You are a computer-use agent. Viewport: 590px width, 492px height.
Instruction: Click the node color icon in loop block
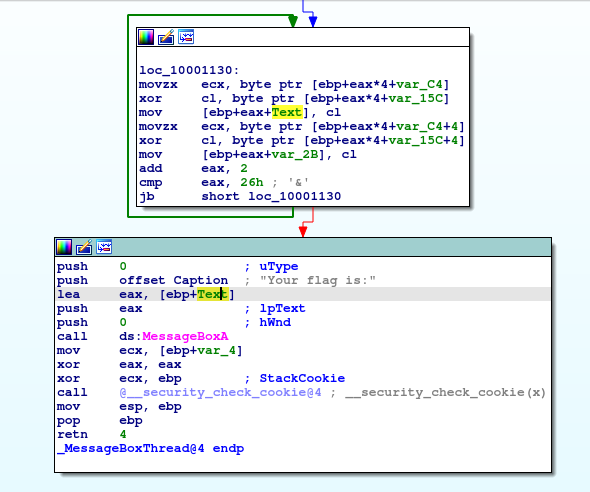pos(146,37)
